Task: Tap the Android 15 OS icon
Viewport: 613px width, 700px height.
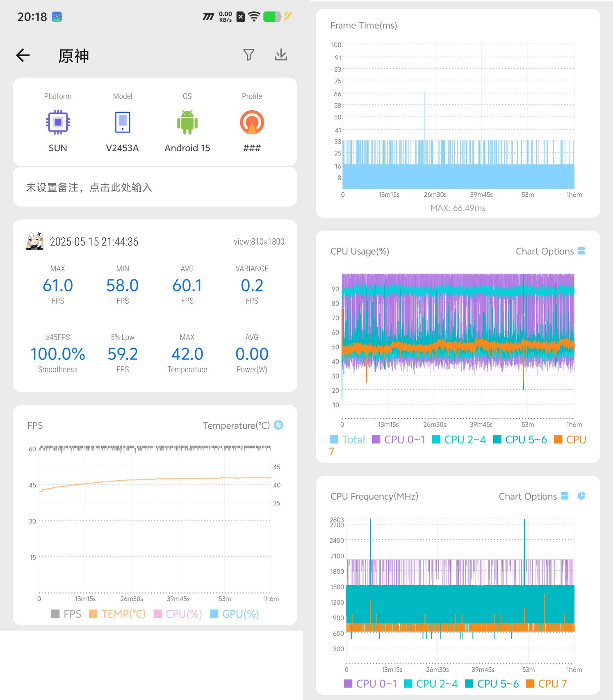Action: 187,122
